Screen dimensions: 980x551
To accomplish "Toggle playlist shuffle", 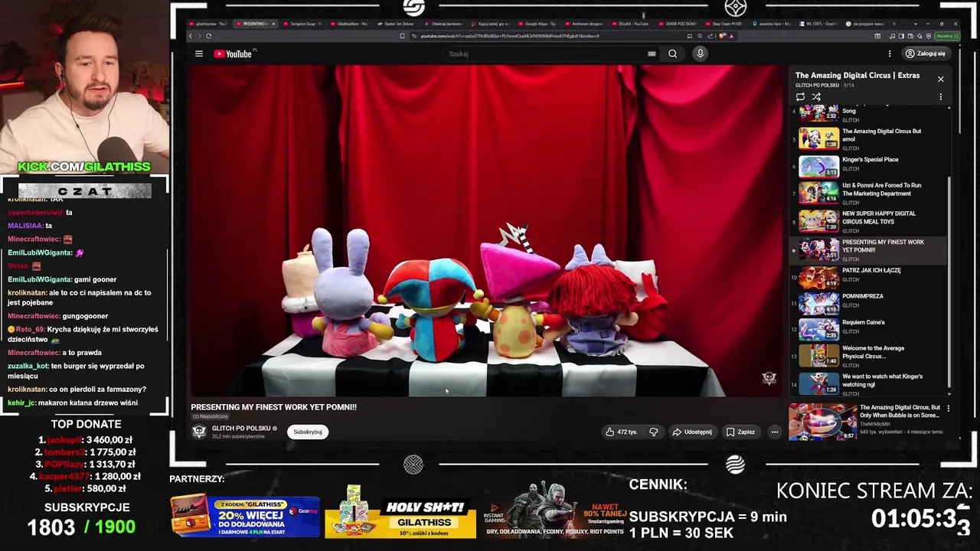I will click(x=816, y=96).
